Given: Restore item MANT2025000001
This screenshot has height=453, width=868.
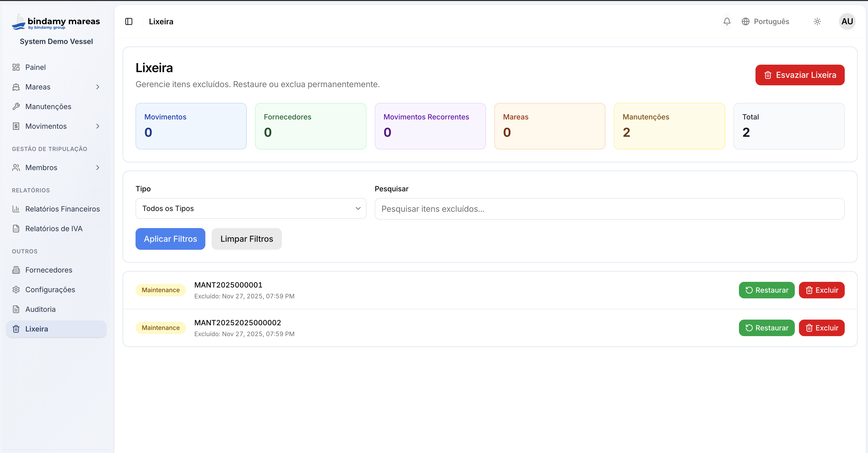Looking at the screenshot, I should pyautogui.click(x=767, y=290).
